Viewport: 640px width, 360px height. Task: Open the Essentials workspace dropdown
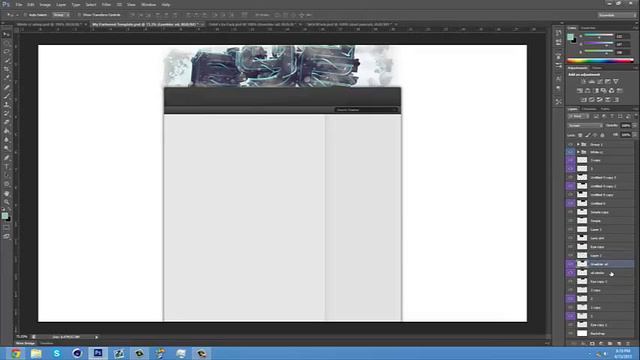coord(617,15)
